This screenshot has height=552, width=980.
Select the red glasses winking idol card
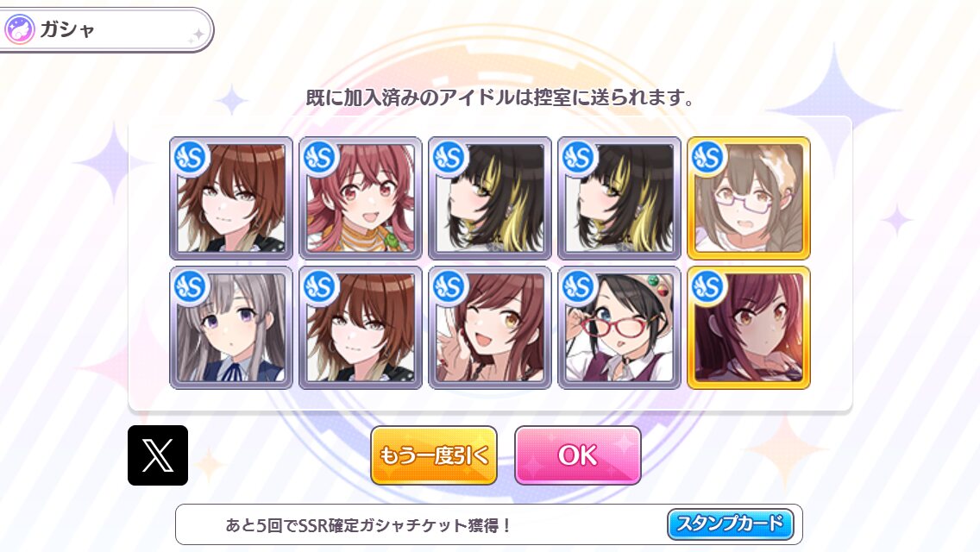tap(619, 328)
